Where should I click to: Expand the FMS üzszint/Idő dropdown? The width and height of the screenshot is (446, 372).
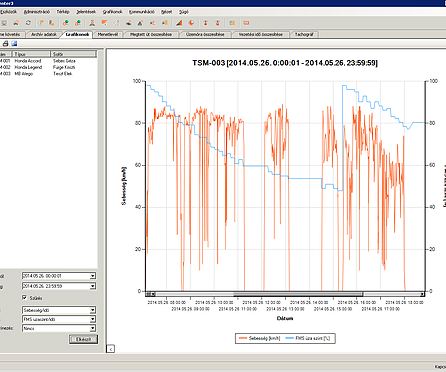tap(93, 319)
